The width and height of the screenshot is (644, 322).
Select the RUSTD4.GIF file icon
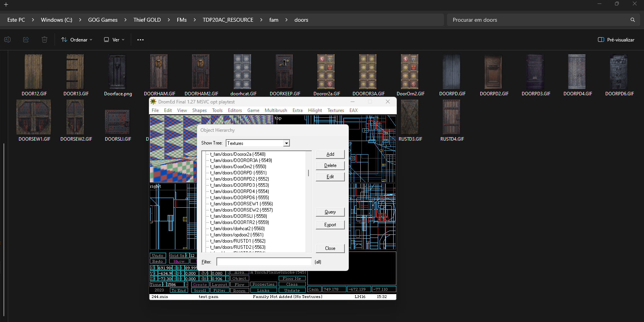coord(452,117)
